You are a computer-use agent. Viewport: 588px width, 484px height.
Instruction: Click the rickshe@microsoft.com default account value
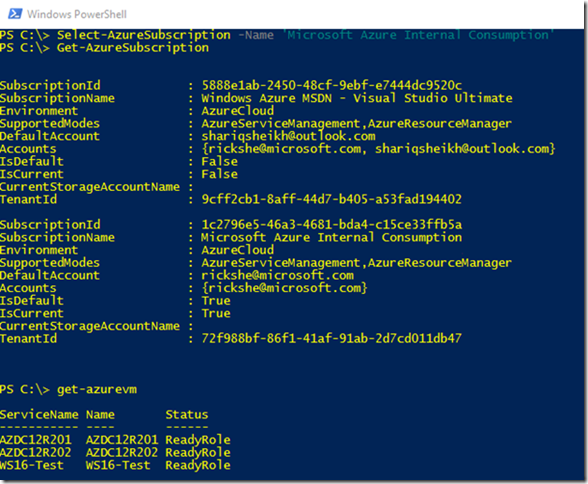tap(278, 276)
